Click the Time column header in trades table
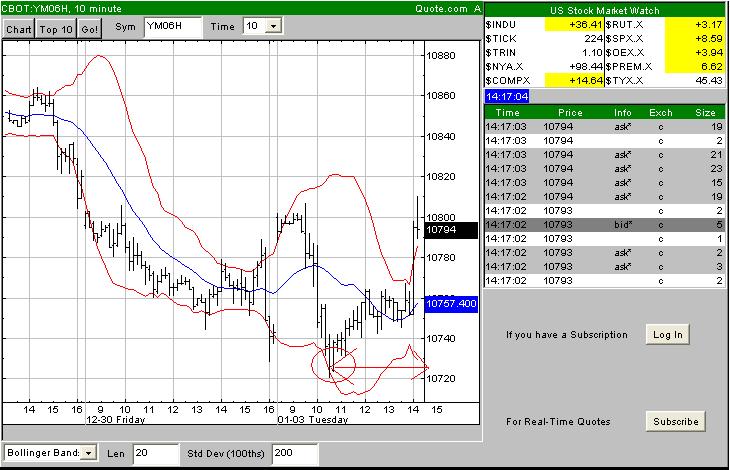Image resolution: width=730 pixels, height=470 pixels. 507,113
